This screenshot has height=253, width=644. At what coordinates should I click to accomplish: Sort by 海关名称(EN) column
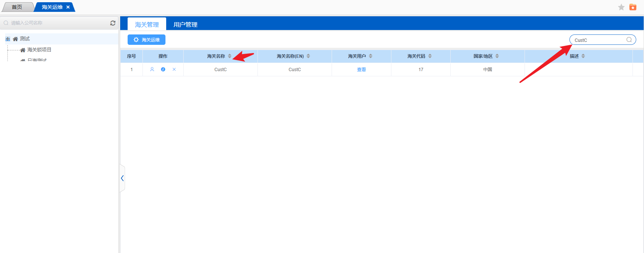click(308, 56)
